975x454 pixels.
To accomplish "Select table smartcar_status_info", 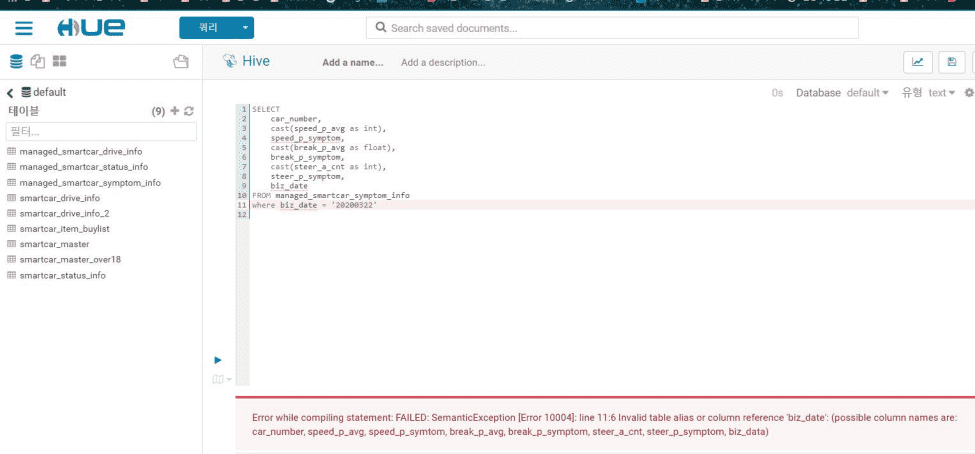I will pos(63,276).
